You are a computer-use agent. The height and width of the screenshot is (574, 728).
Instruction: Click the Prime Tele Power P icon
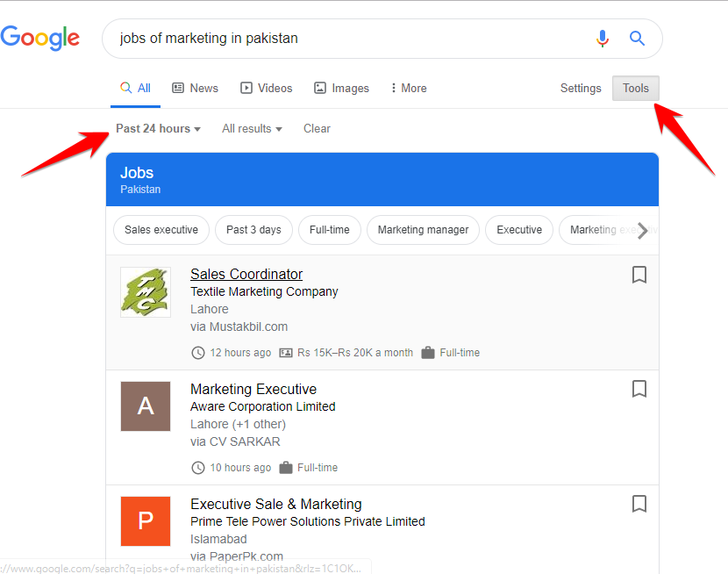(x=146, y=521)
